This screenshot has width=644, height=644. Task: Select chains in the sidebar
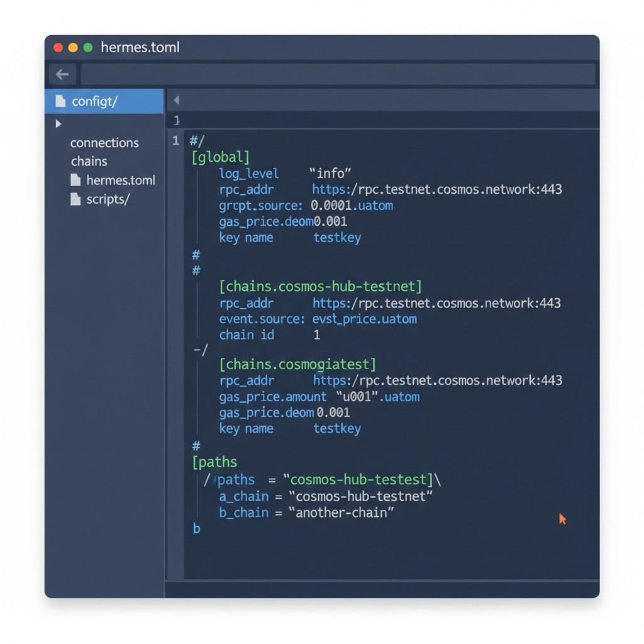[89, 161]
